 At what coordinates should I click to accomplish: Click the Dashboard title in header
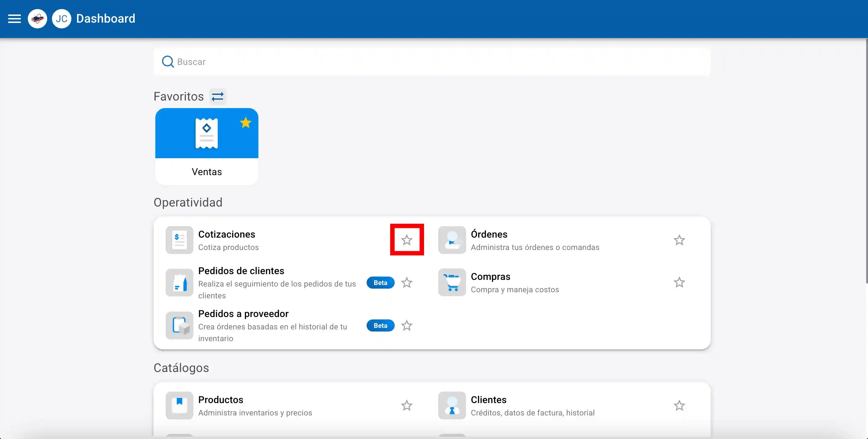[106, 18]
